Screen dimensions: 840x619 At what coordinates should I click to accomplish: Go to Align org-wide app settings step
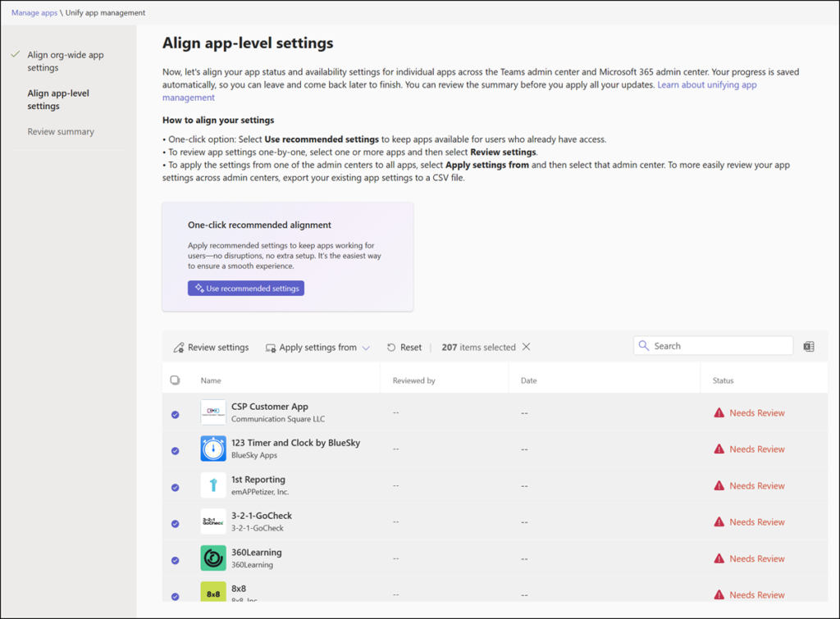66,61
